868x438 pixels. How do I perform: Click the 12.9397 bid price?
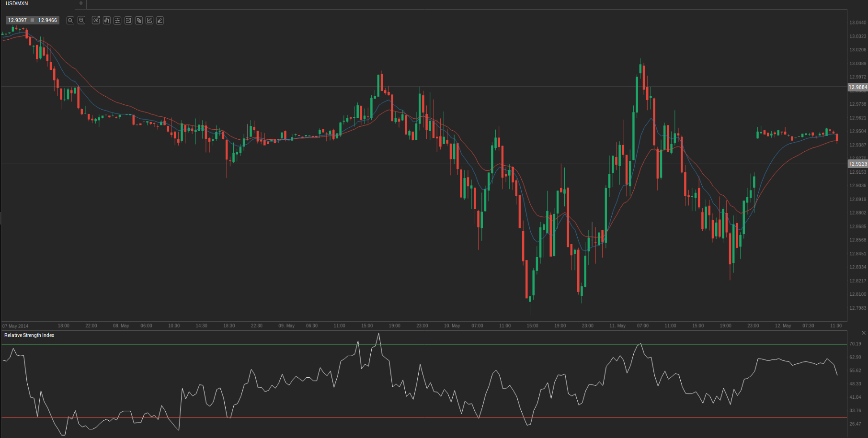(17, 21)
